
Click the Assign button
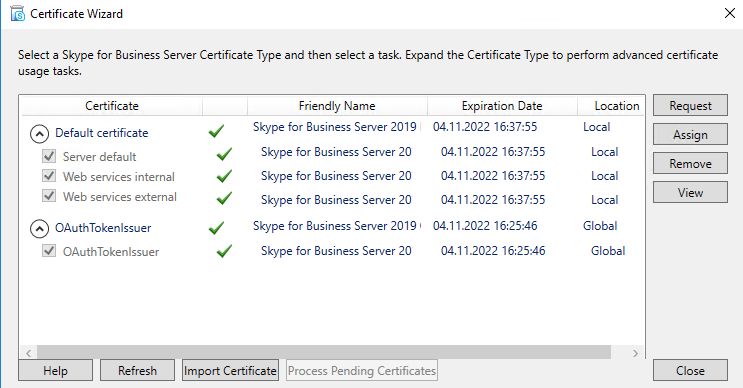click(690, 135)
